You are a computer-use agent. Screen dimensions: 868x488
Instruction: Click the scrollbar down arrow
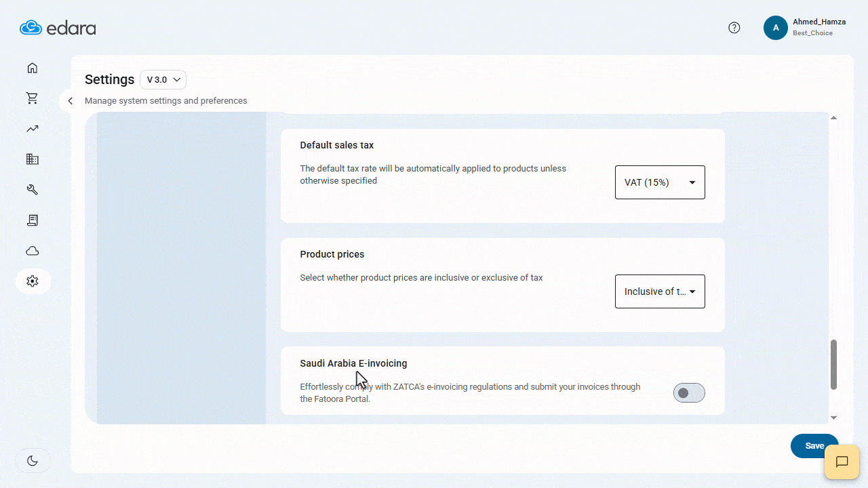pyautogui.click(x=834, y=418)
